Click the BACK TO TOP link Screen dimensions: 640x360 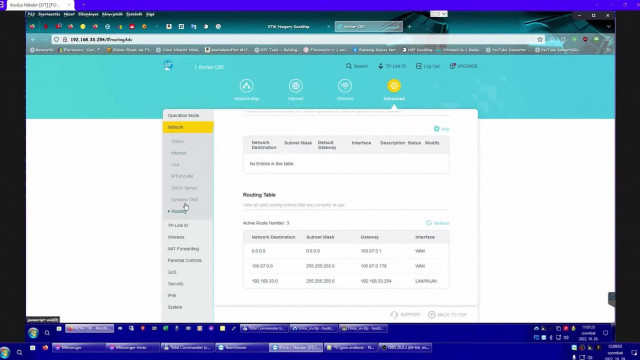click(x=448, y=315)
